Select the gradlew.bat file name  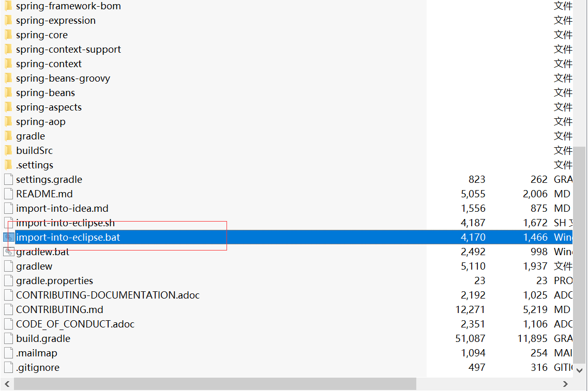click(42, 252)
